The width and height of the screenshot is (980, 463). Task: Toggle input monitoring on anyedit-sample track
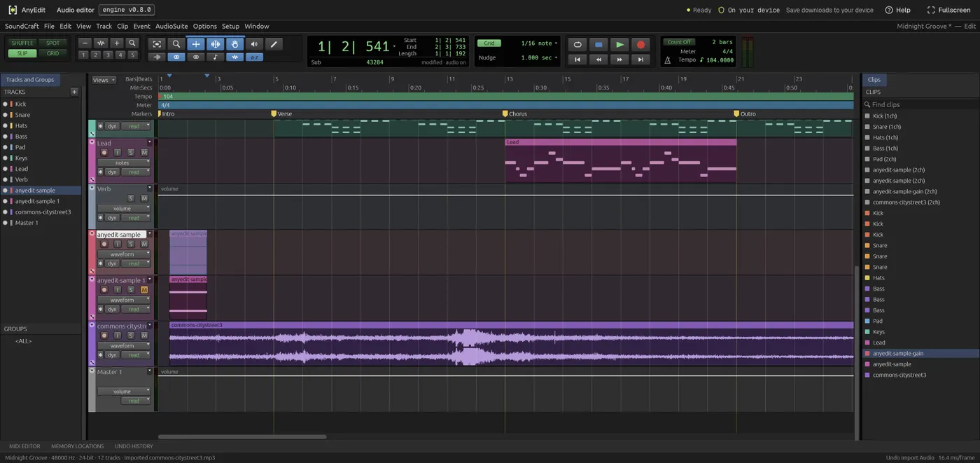click(118, 244)
